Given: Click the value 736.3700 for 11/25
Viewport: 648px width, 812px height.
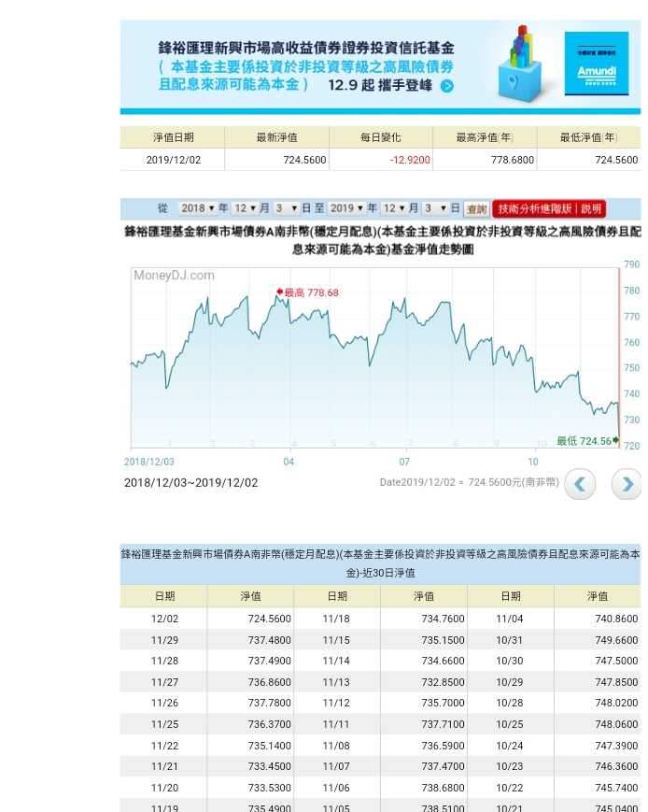Looking at the screenshot, I should click(x=269, y=724).
